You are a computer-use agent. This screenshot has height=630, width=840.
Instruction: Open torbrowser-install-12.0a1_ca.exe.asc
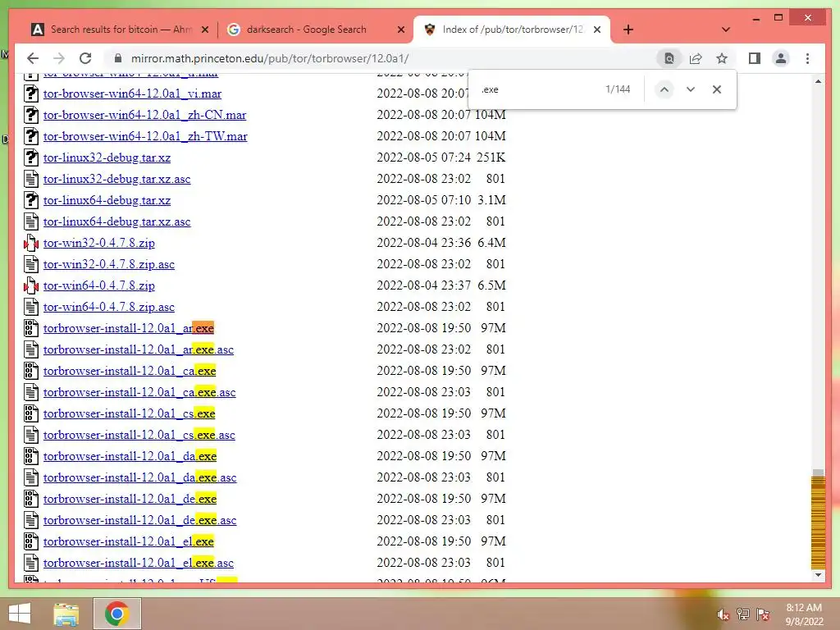(x=139, y=393)
